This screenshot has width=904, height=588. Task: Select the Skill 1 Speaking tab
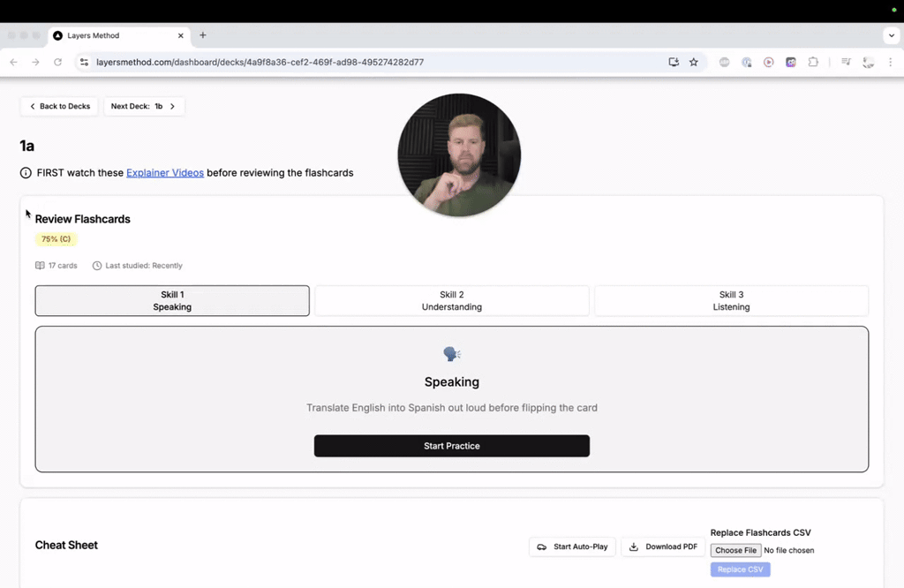pyautogui.click(x=171, y=300)
